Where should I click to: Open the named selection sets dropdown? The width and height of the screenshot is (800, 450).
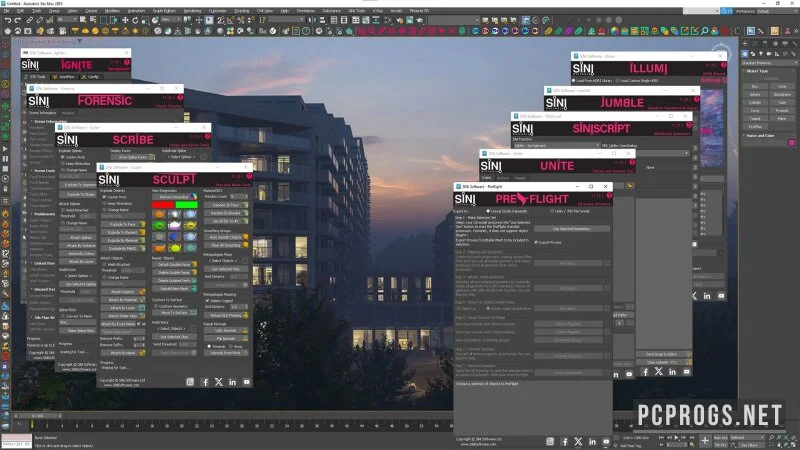287,20
